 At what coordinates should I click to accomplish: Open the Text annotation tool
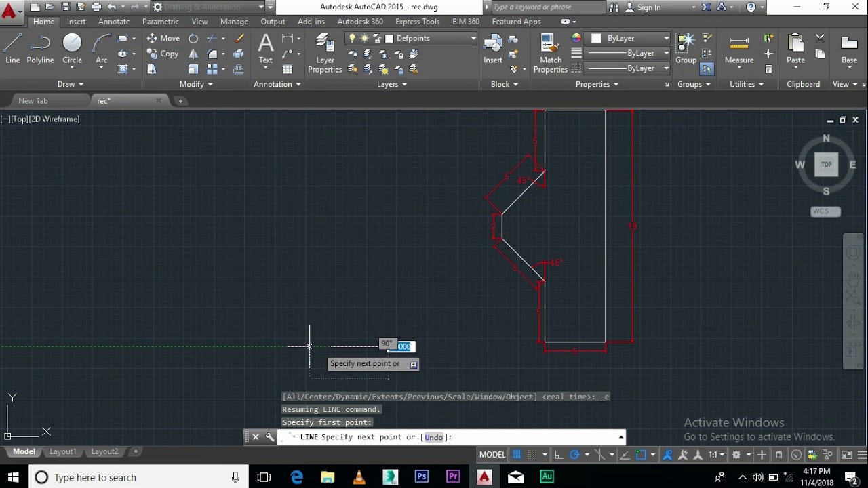coord(266,49)
